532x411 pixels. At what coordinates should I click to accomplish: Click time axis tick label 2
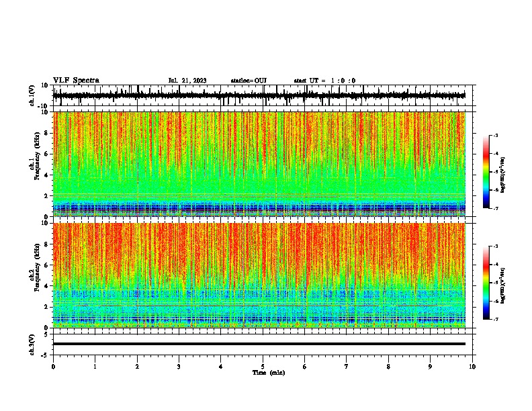[137, 367]
